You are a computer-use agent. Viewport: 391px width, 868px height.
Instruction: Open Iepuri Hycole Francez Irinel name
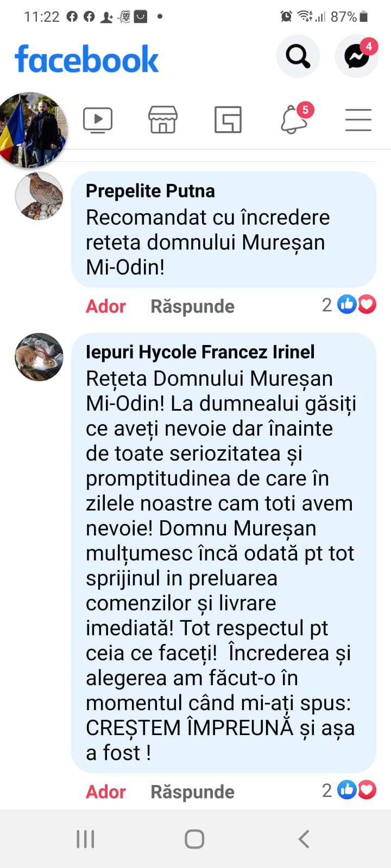coord(200,352)
